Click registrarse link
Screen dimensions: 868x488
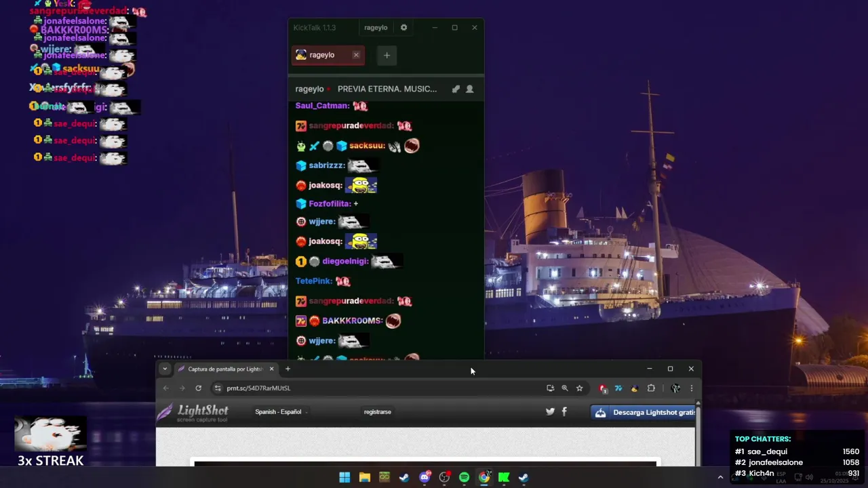click(x=377, y=412)
